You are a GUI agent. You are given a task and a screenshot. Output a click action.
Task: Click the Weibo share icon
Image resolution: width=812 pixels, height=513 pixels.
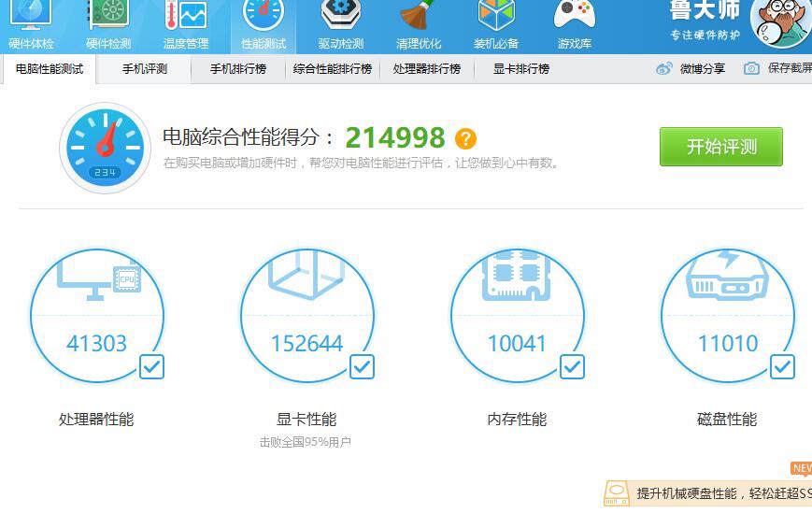point(663,68)
